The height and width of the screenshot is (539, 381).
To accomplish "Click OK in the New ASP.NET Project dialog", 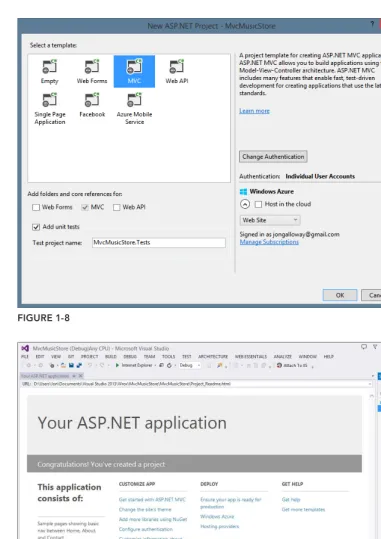I will coord(340,295).
